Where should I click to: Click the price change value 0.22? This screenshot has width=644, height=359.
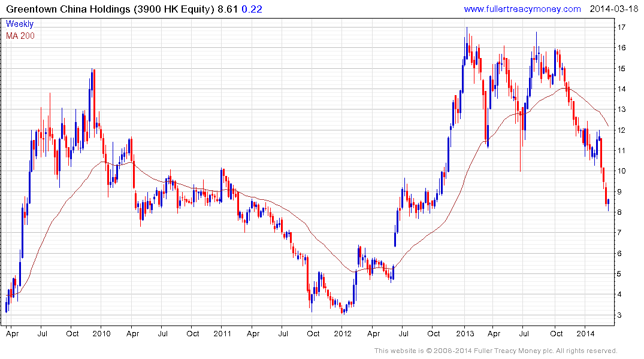(252, 9)
